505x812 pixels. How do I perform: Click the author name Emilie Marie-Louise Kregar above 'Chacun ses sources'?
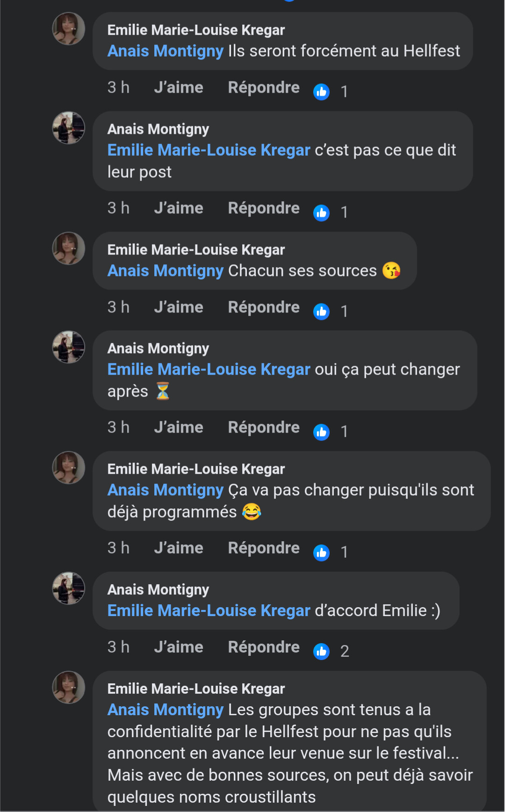coord(196,250)
